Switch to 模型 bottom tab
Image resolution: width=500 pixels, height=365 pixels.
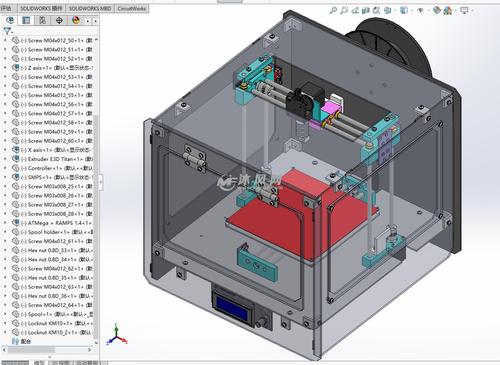39,362
